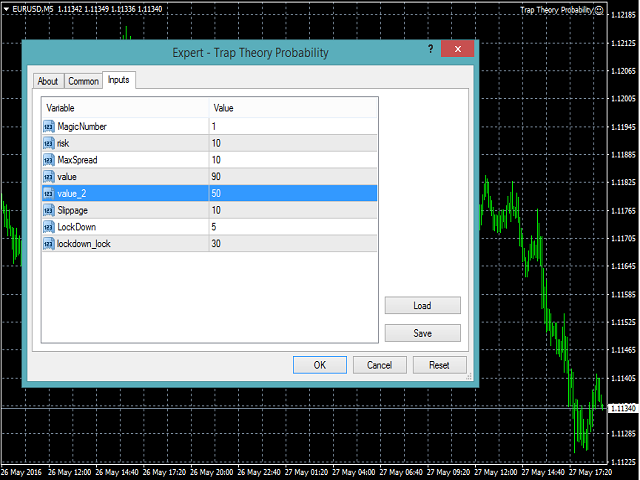
Task: Select the Slippage variable type icon
Action: pos(49,210)
